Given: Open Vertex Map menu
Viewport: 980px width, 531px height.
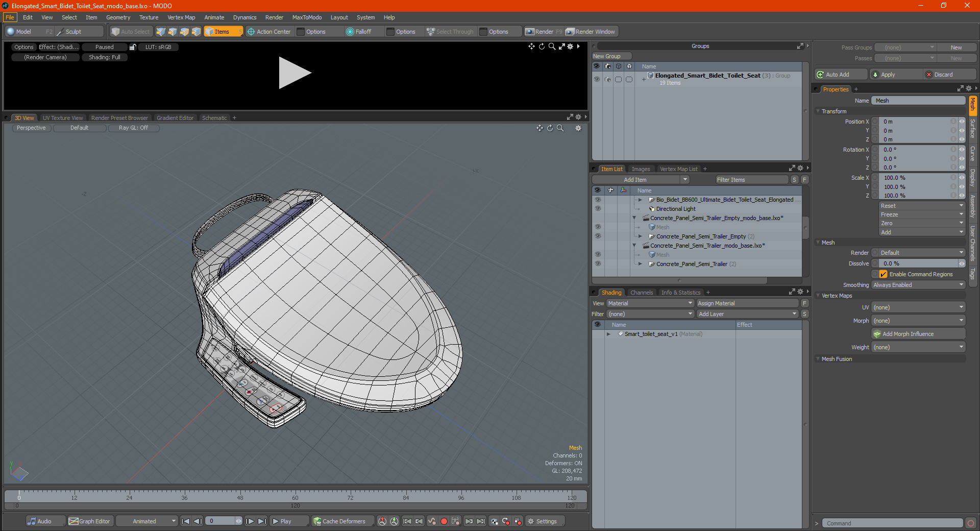Looking at the screenshot, I should [181, 17].
